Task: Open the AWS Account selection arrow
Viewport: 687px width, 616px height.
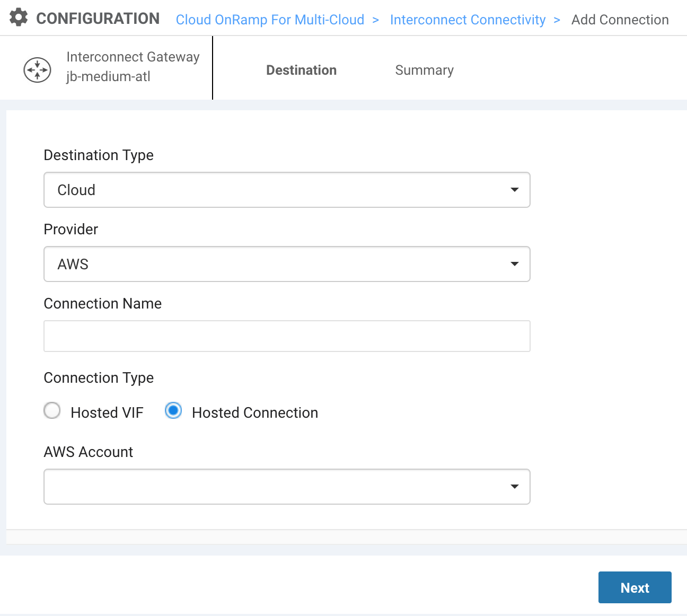Action: 514,487
